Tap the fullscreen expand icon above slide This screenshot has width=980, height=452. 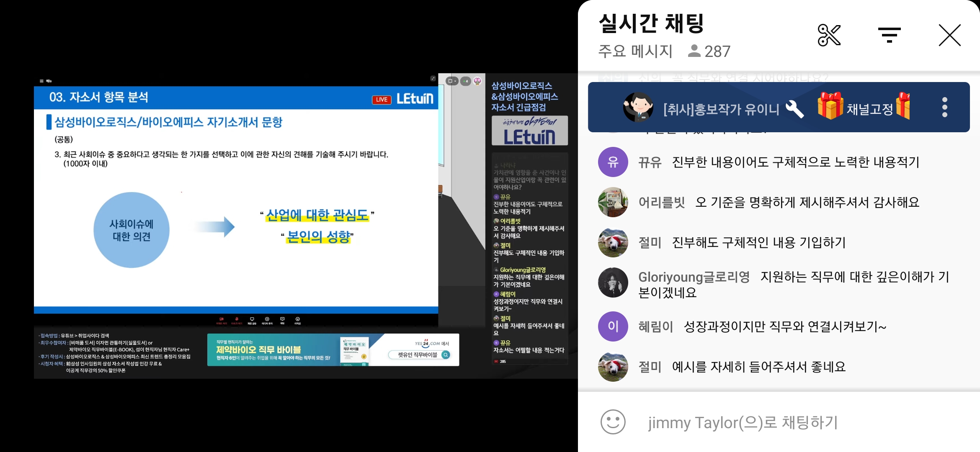coord(433,79)
